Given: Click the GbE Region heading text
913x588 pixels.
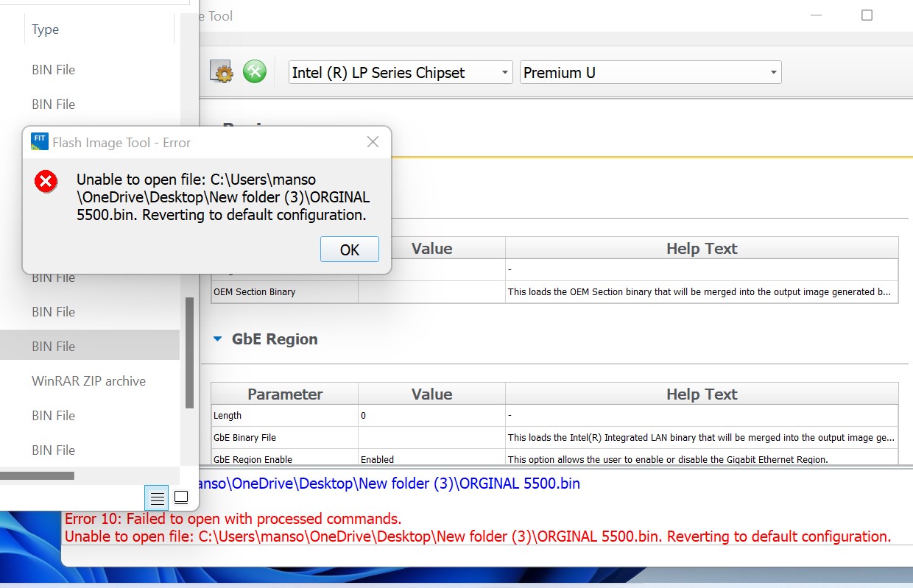Looking at the screenshot, I should [275, 339].
